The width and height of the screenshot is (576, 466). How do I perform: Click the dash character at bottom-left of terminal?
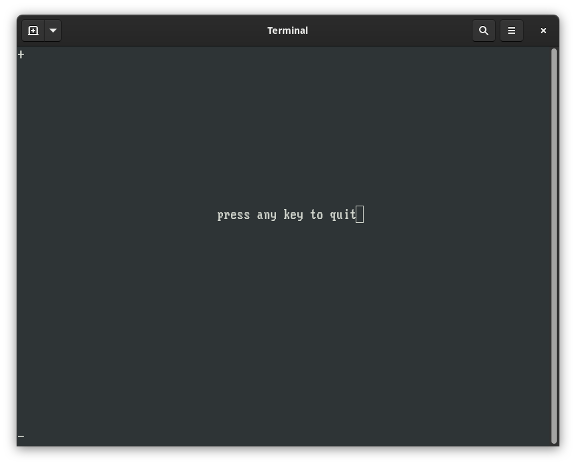pyautogui.click(x=21, y=436)
